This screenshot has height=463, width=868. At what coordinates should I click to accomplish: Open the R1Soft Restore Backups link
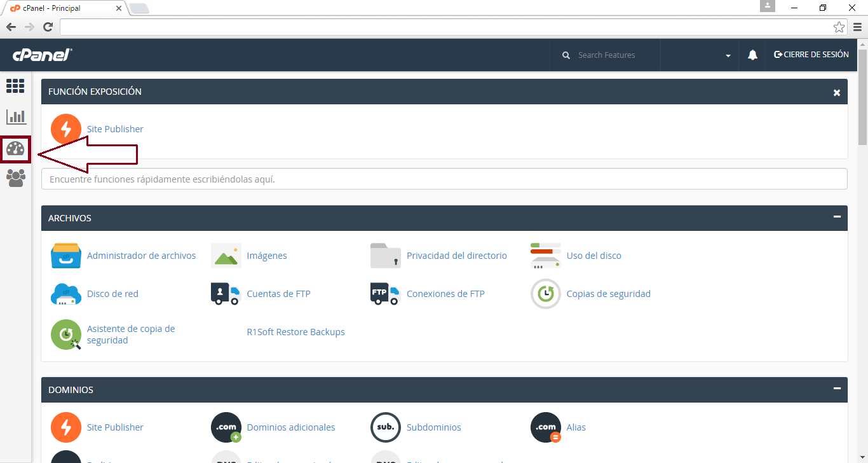pos(295,332)
